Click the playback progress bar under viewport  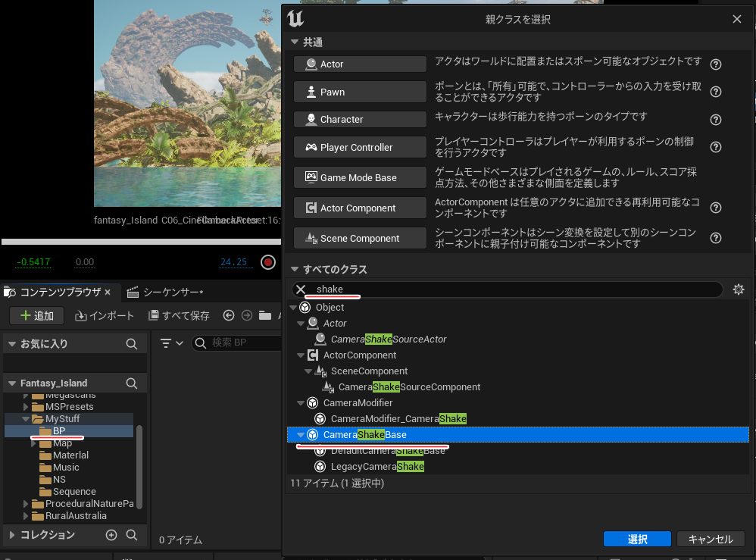point(141,242)
